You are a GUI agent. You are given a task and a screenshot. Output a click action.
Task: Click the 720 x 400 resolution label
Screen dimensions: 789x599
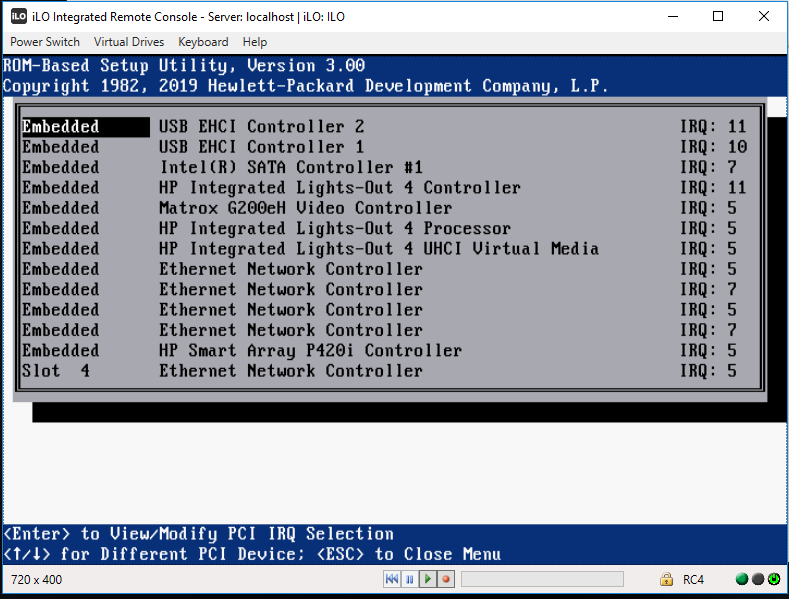[x=36, y=580]
